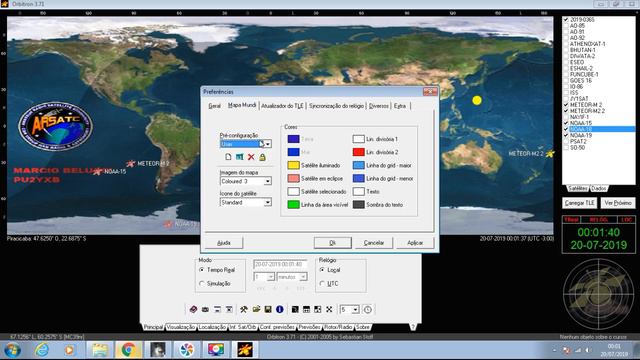Click the four-squares layout toolbar icon
Viewport: 640px width, 360px height.
(318, 309)
